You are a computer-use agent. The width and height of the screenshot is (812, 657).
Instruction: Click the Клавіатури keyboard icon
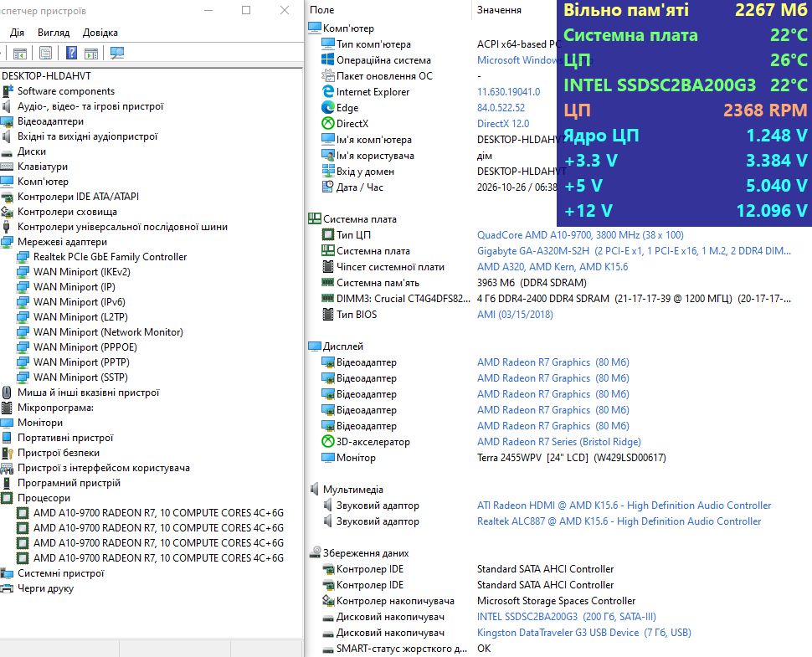point(8,167)
